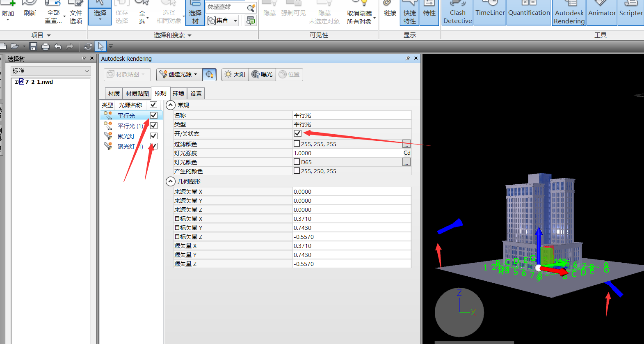The height and width of the screenshot is (344, 644).
Task: Open the 标准 dropdown in selection tree
Action: [x=50, y=71]
